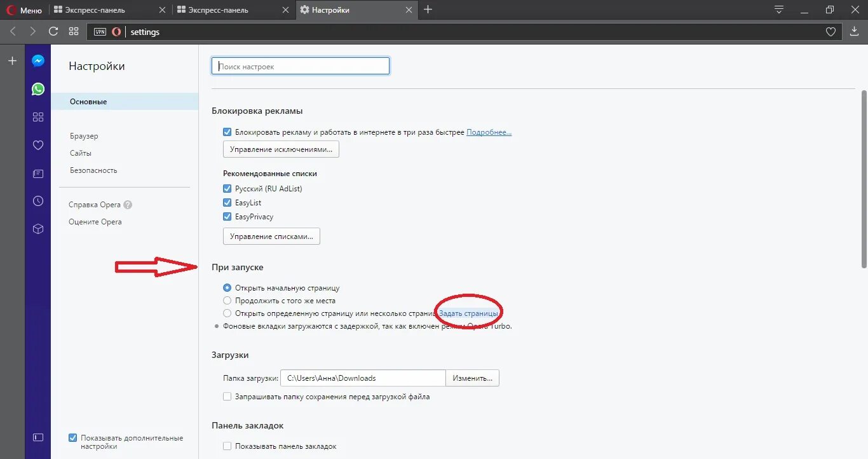Go forward with the forward arrow
Viewport: 868px width, 459px height.
(33, 31)
